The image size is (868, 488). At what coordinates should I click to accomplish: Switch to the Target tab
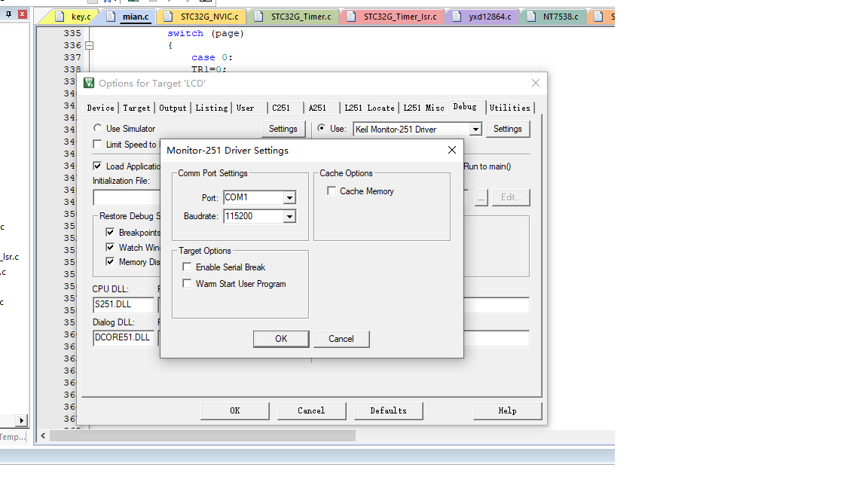136,108
